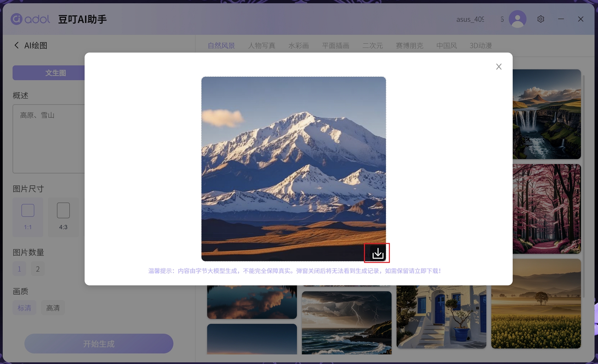Switch to the 平面插画 tab
This screenshot has width=598, height=364.
336,45
